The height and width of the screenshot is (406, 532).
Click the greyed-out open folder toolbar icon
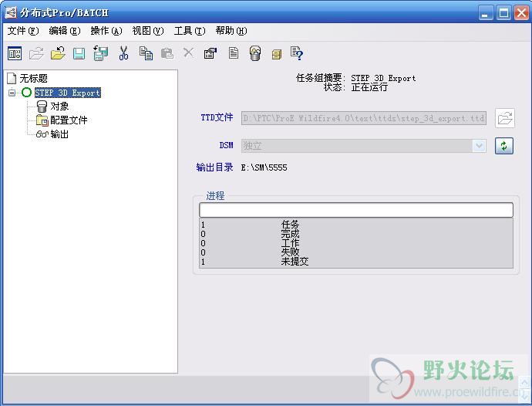click(36, 53)
